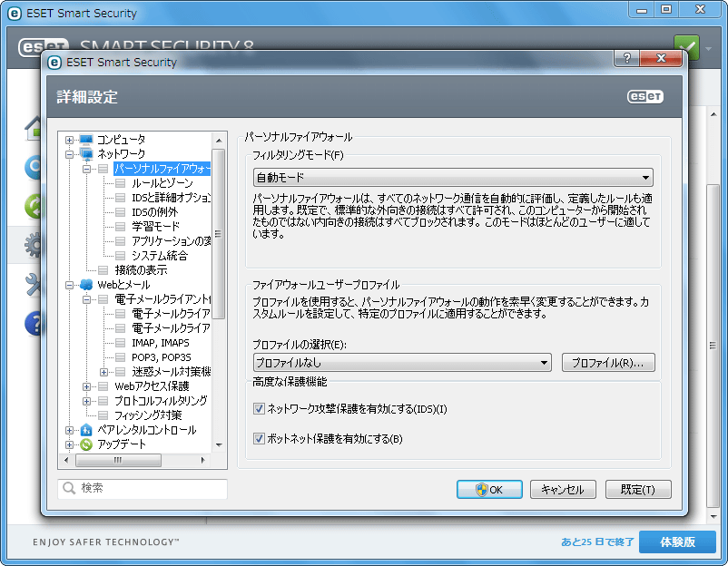This screenshot has width=728, height=566.
Task: Toggle ボットネット保護を有効にする checkbox
Action: coord(259,438)
